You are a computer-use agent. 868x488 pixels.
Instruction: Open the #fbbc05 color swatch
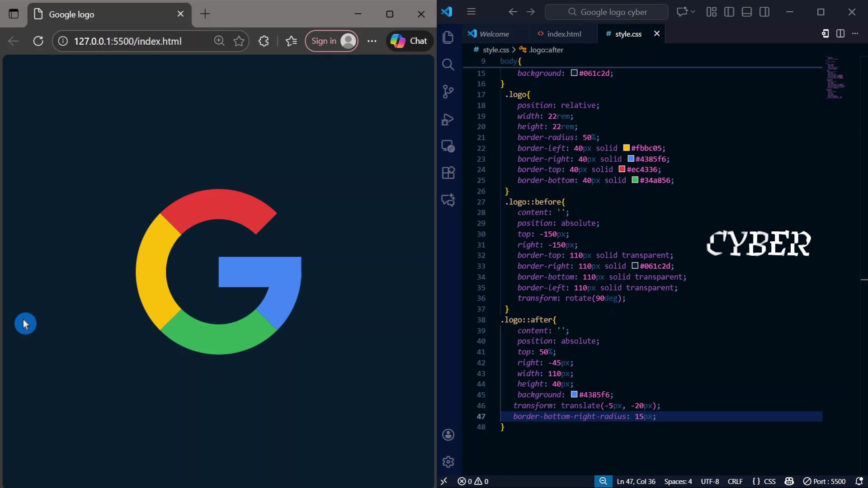pyautogui.click(x=626, y=148)
